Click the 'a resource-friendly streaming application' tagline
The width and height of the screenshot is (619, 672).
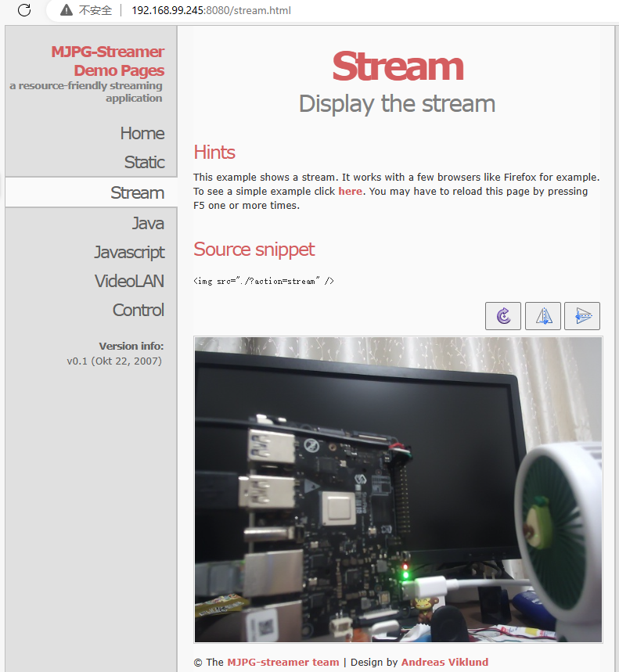(86, 92)
